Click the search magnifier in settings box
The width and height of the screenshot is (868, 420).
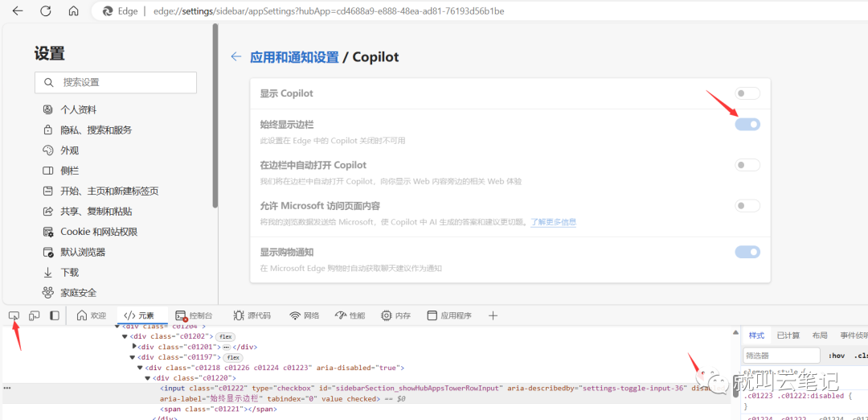(x=49, y=83)
